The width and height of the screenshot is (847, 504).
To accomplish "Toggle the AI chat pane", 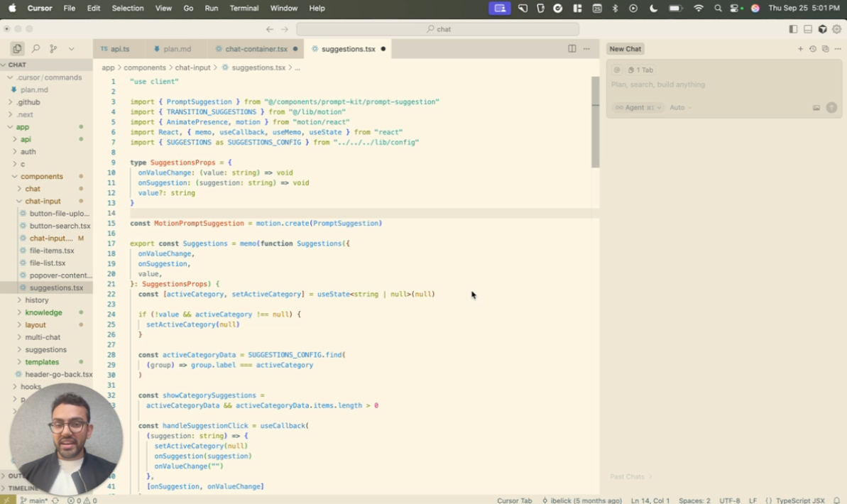I will click(x=823, y=29).
